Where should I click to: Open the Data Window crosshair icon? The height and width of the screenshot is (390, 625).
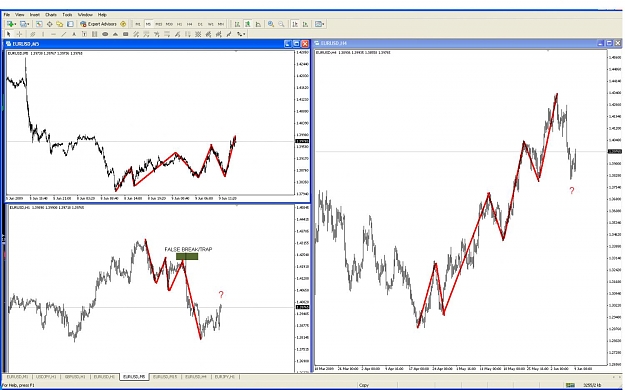[49, 24]
